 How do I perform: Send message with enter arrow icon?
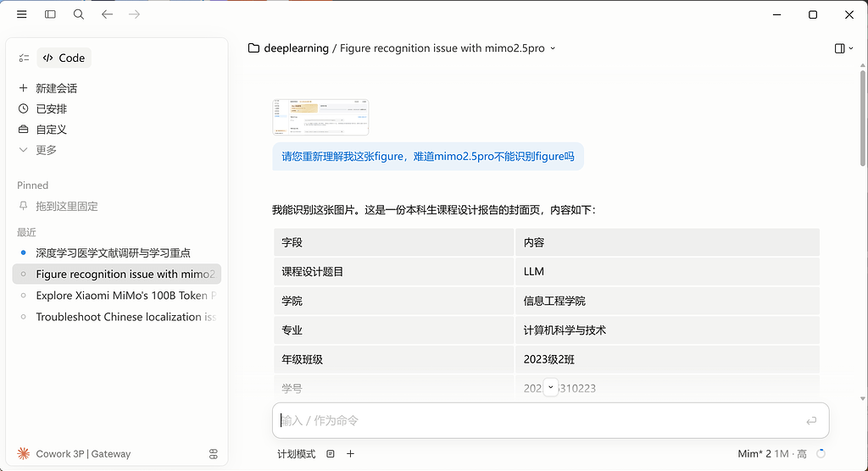[811, 421]
